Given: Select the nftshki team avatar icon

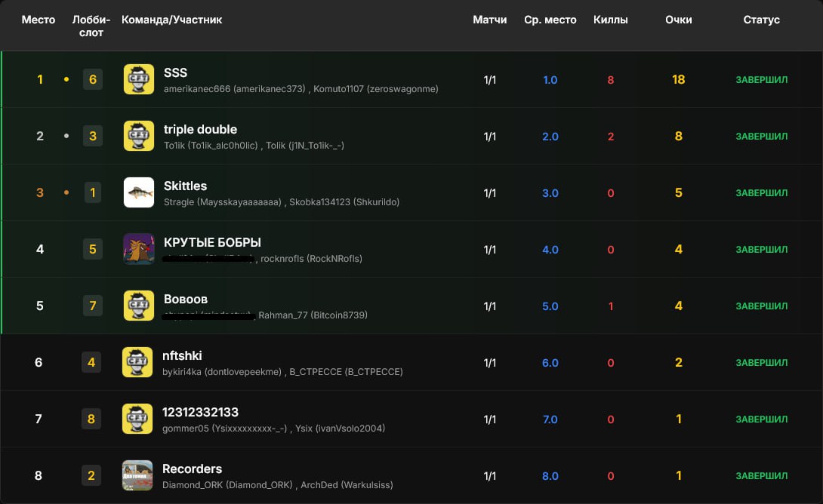Looking at the screenshot, I should coord(137,362).
